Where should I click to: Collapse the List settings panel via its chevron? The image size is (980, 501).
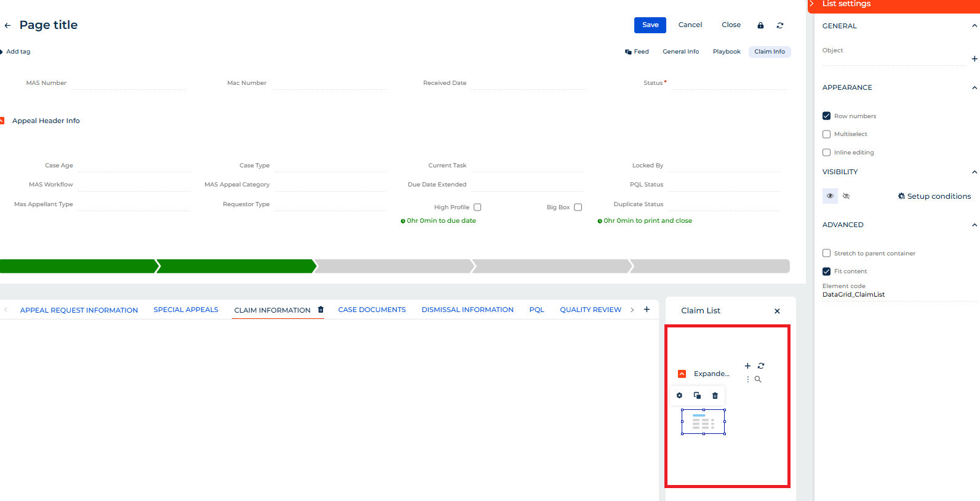coord(812,4)
